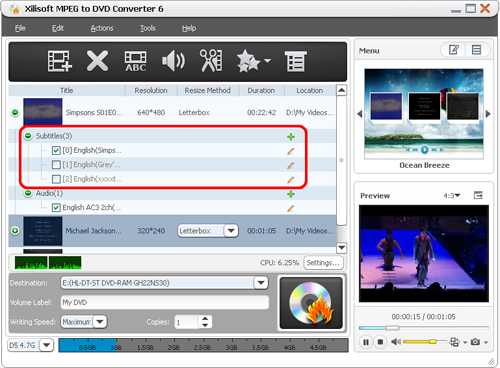The height and width of the screenshot is (368, 500).
Task: Click the audio speaker toolbar icon
Action: (x=173, y=61)
